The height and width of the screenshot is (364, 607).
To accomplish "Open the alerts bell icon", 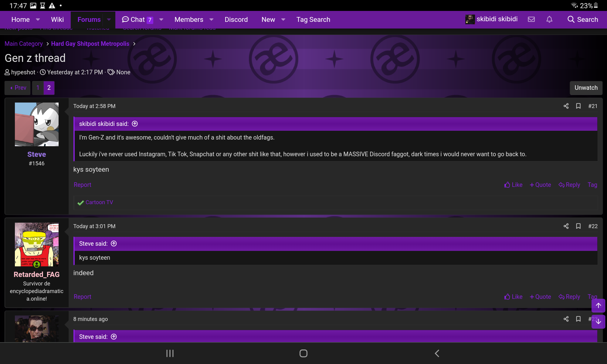I will coord(549,19).
